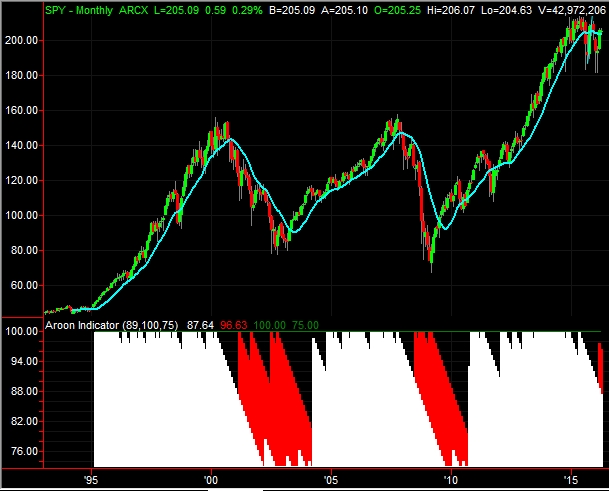
Task: Select the red Aroon value 96.63
Action: [x=233, y=325]
